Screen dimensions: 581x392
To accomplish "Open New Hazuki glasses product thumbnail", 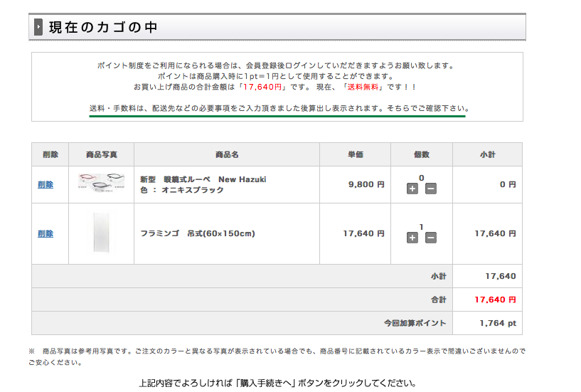I will 101,182.
